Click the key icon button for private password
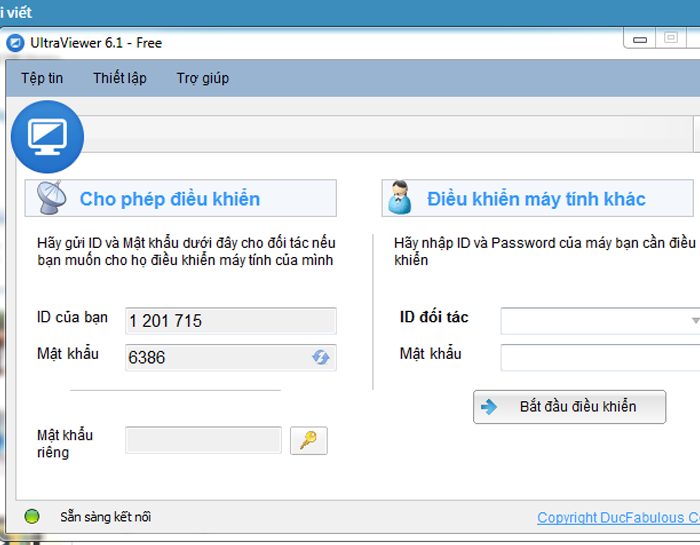Image resolution: width=700 pixels, height=545 pixels. tap(308, 441)
